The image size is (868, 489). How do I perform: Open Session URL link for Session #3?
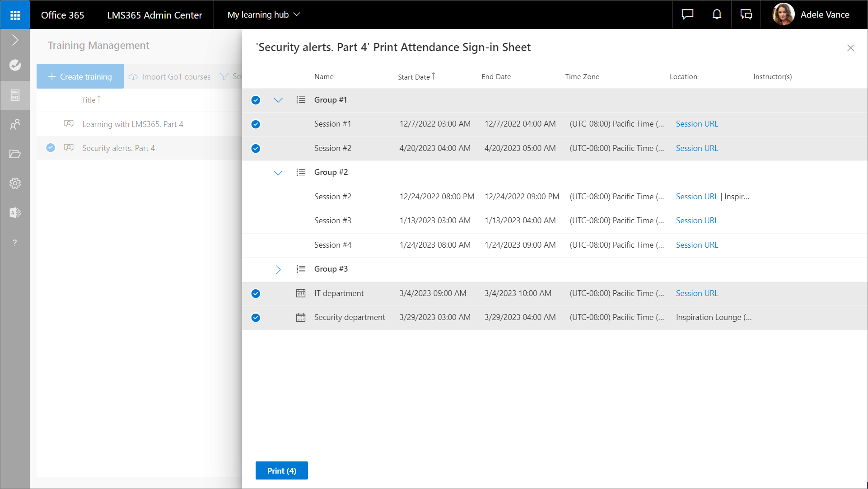697,221
